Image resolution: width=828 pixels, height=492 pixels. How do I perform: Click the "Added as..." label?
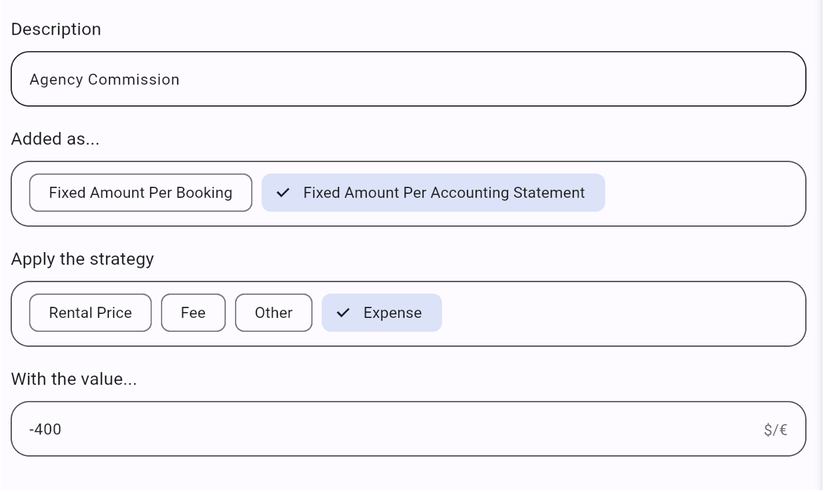point(55,139)
